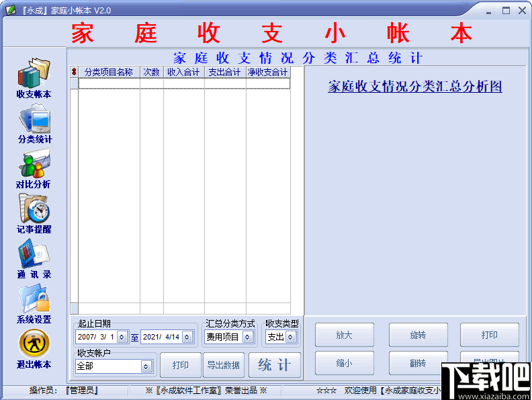Screen dimensions: 532x400
Task: Click 操作员 管理员 status bar entry
Action: point(64,391)
